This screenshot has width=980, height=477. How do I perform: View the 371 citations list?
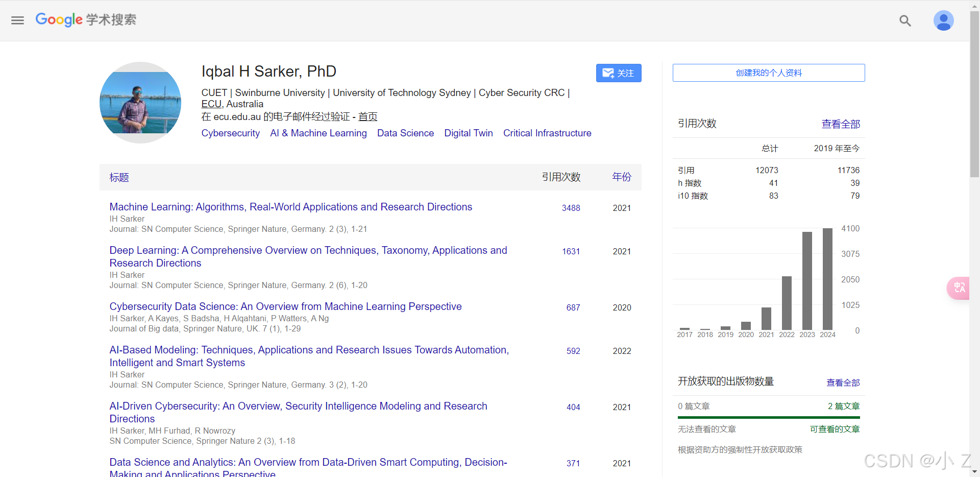pyautogui.click(x=573, y=463)
